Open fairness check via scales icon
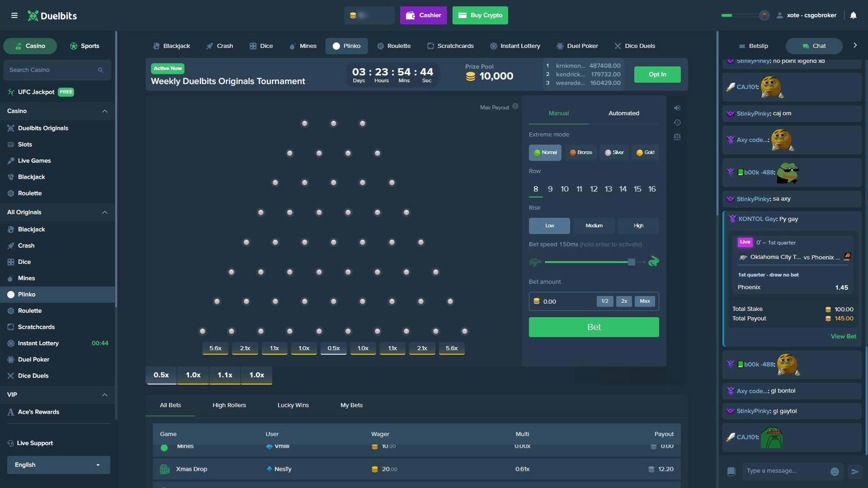Screen dimensions: 868x488 point(677,136)
